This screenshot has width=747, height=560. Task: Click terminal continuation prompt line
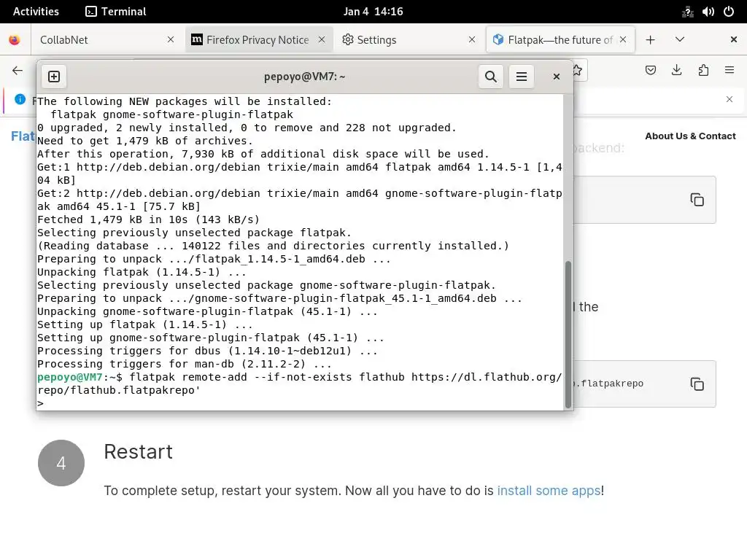pyautogui.click(x=300, y=403)
